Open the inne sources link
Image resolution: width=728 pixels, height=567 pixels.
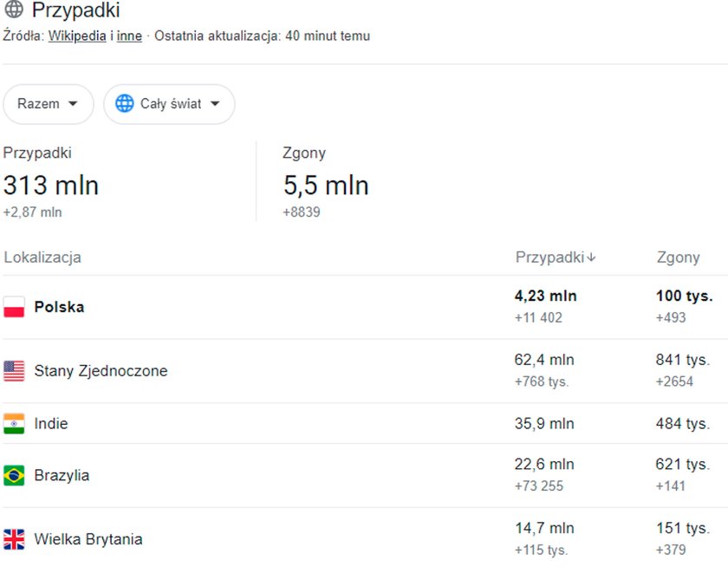coord(129,36)
